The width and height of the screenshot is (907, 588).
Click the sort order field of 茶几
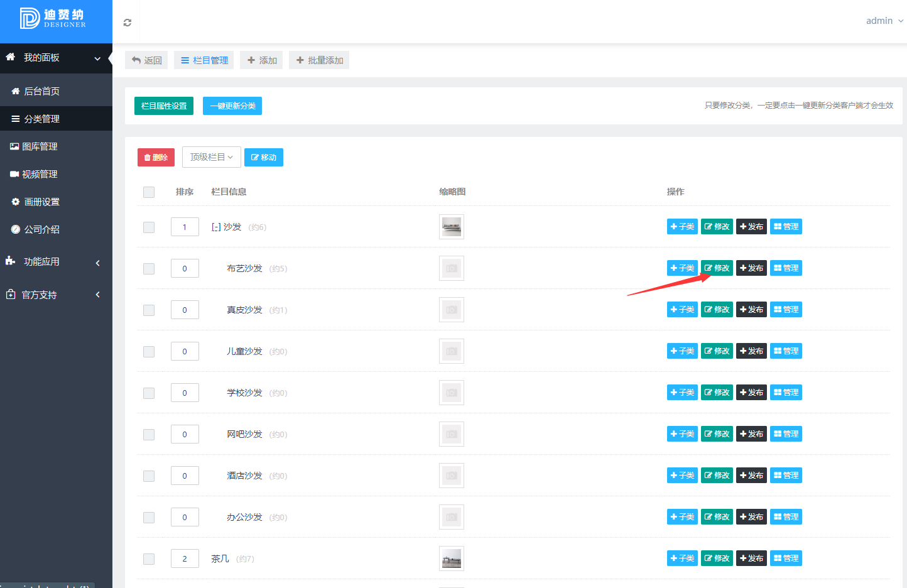click(x=185, y=558)
